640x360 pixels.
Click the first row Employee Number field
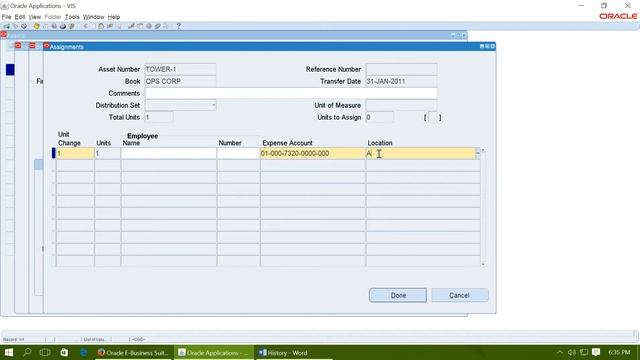[238, 153]
